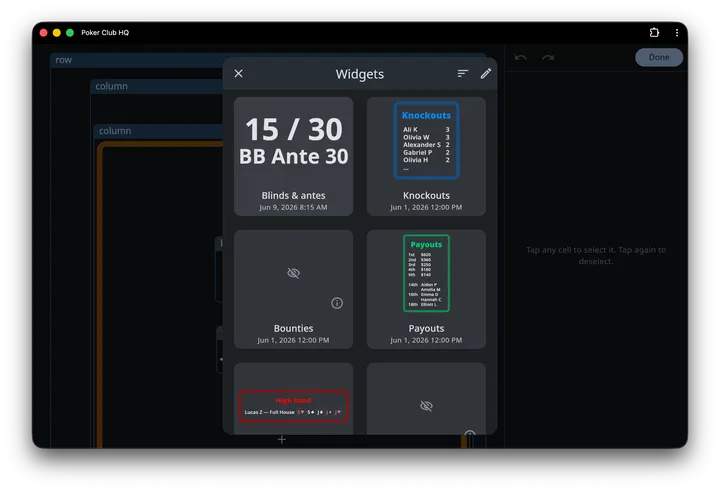This screenshot has width=720, height=491.
Task: Click the undo arrow icon
Action: point(520,57)
